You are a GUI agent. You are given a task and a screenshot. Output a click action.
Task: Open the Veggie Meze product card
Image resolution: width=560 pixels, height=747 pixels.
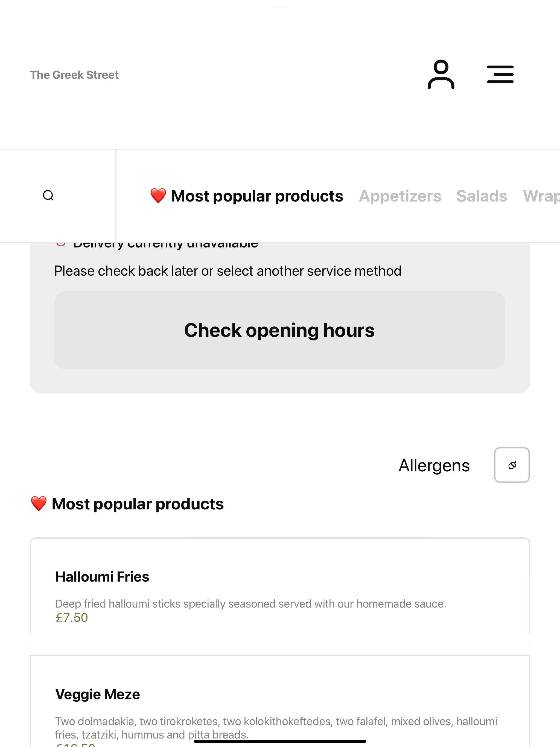[280, 701]
